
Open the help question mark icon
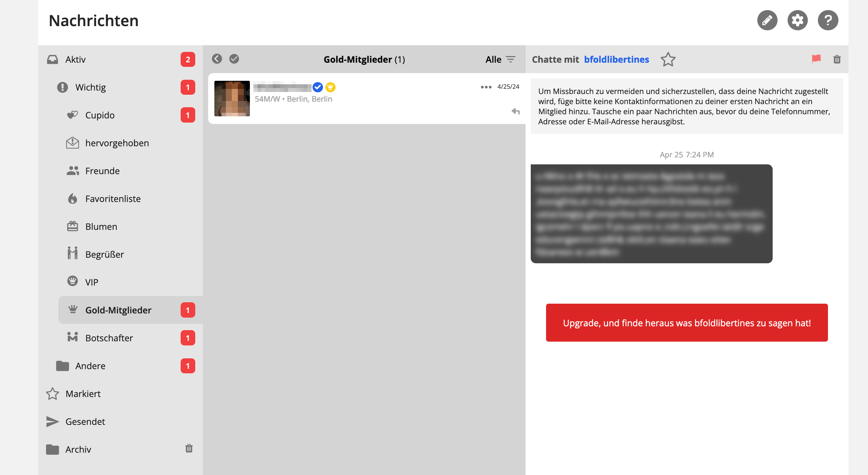828,21
